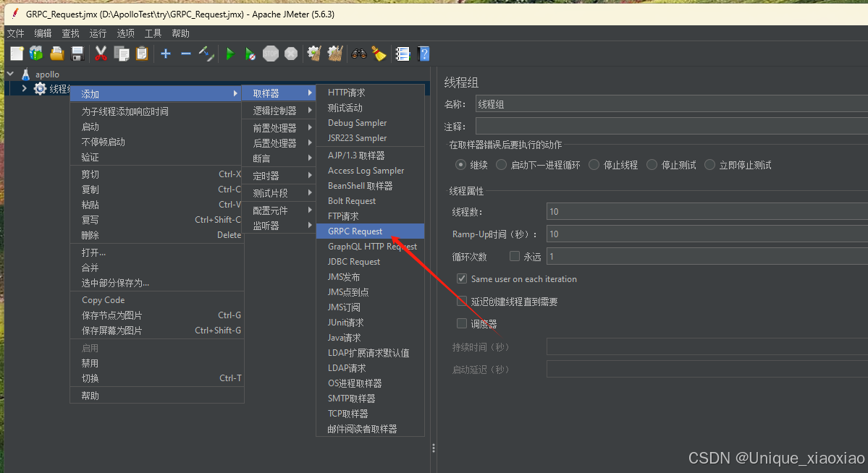Select the 继续 radio button
Image resolution: width=868 pixels, height=473 pixels.
click(460, 165)
